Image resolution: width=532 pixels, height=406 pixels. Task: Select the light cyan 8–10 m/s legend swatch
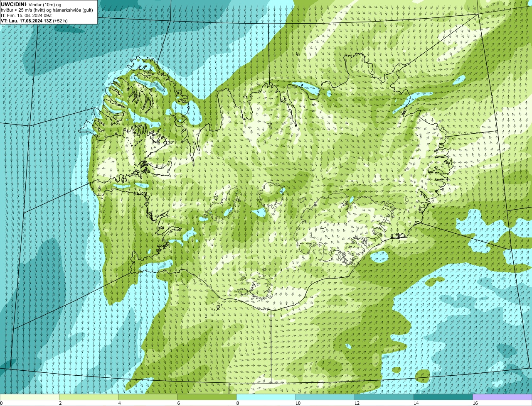pos(266,397)
